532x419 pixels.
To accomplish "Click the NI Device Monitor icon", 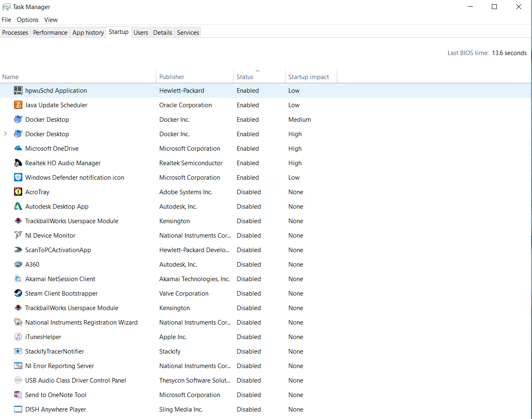I will coord(18,235).
